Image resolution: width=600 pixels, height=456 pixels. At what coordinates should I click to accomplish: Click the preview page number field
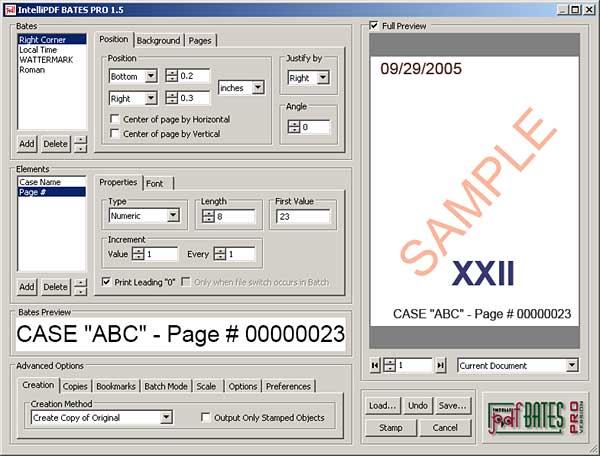(414, 366)
